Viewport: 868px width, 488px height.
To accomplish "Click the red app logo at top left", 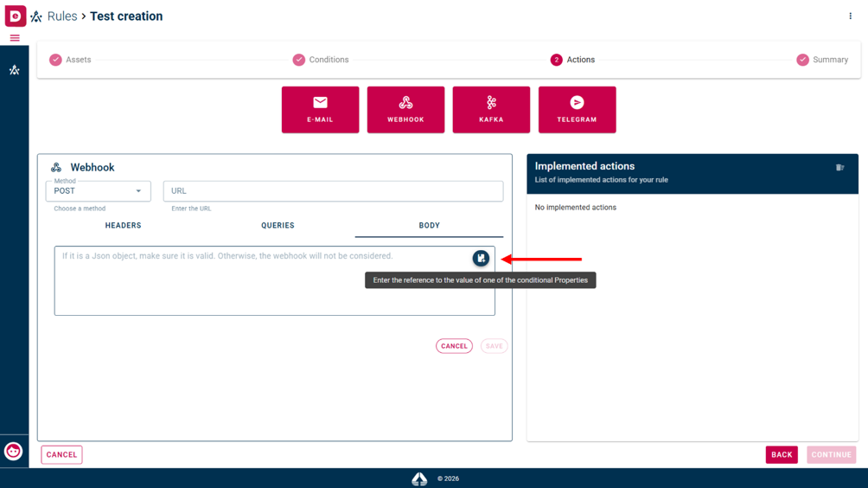I will click(15, 16).
